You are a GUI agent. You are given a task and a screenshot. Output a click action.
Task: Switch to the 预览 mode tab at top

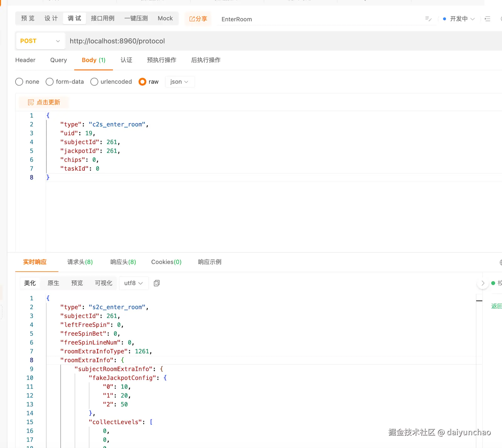(x=28, y=19)
